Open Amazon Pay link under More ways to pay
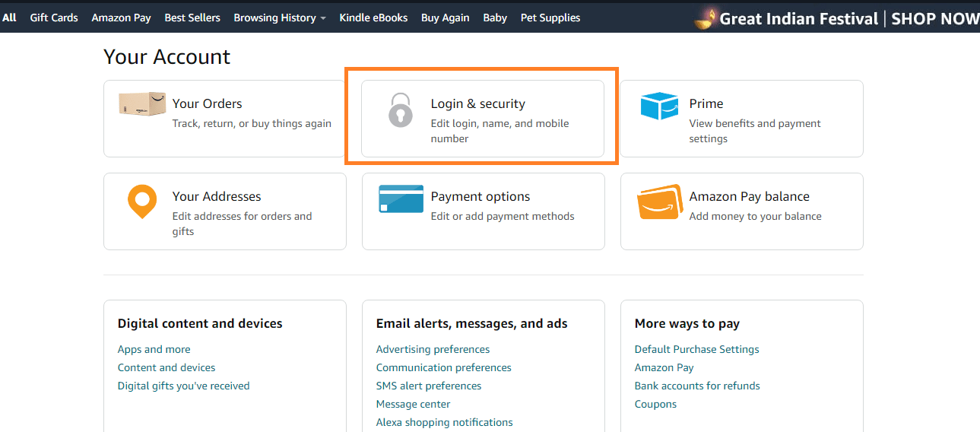Image resolution: width=980 pixels, height=432 pixels. [664, 367]
